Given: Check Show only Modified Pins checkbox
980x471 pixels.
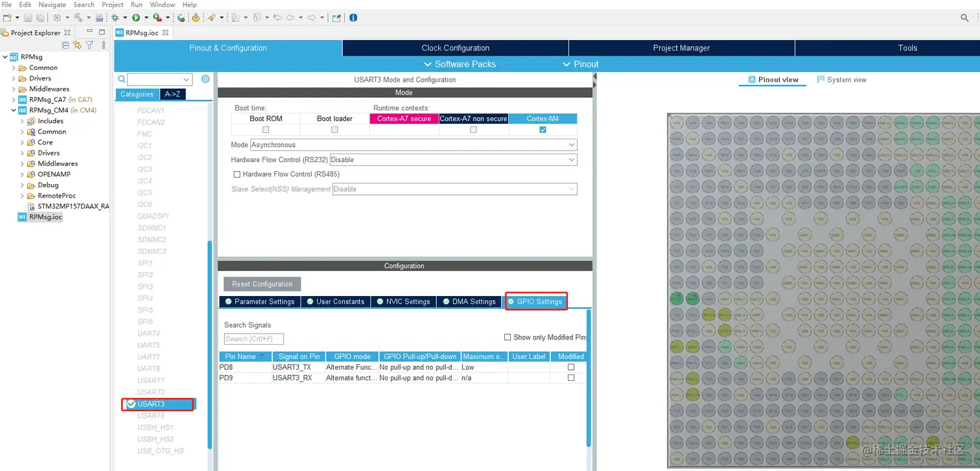Looking at the screenshot, I should pyautogui.click(x=507, y=338).
